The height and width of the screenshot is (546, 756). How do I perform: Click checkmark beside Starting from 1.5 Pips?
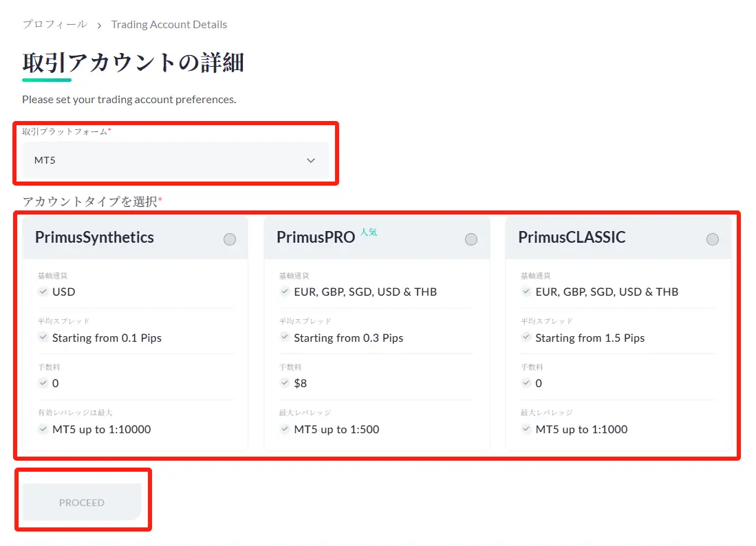[526, 338]
